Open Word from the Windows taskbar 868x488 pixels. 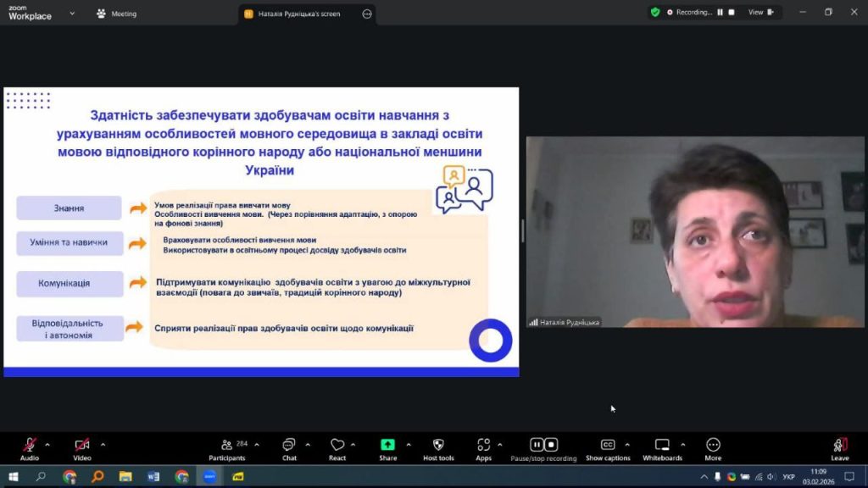153,476
